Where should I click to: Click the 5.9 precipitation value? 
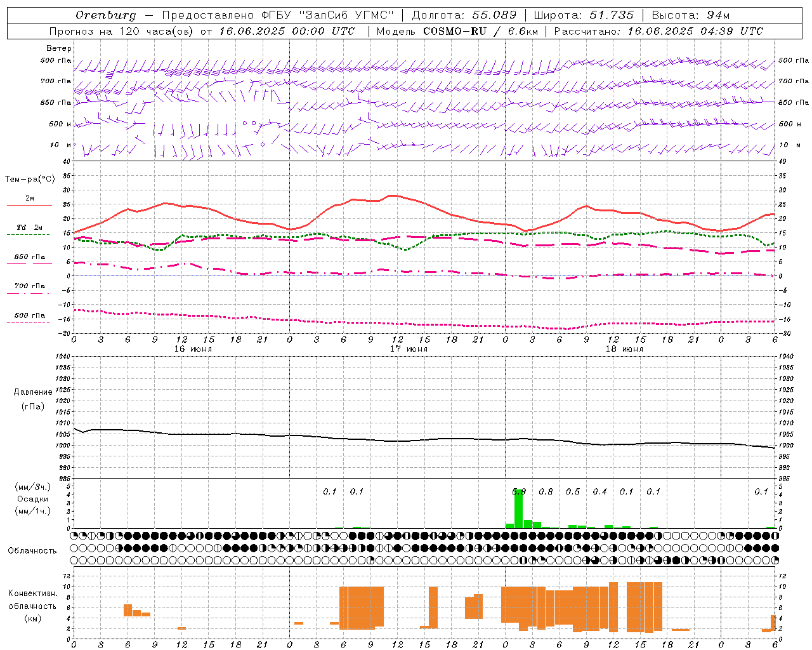click(x=519, y=491)
